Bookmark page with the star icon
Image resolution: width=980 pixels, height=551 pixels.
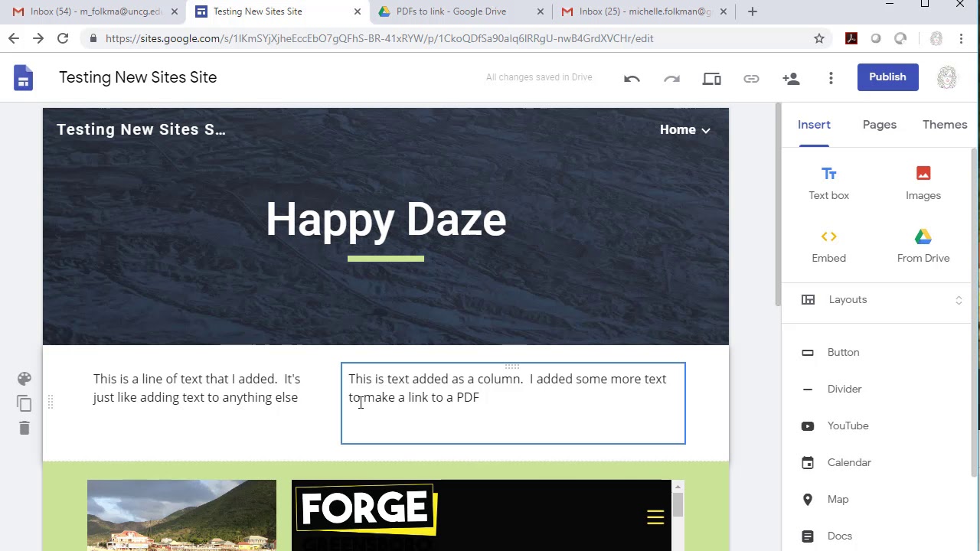(819, 38)
